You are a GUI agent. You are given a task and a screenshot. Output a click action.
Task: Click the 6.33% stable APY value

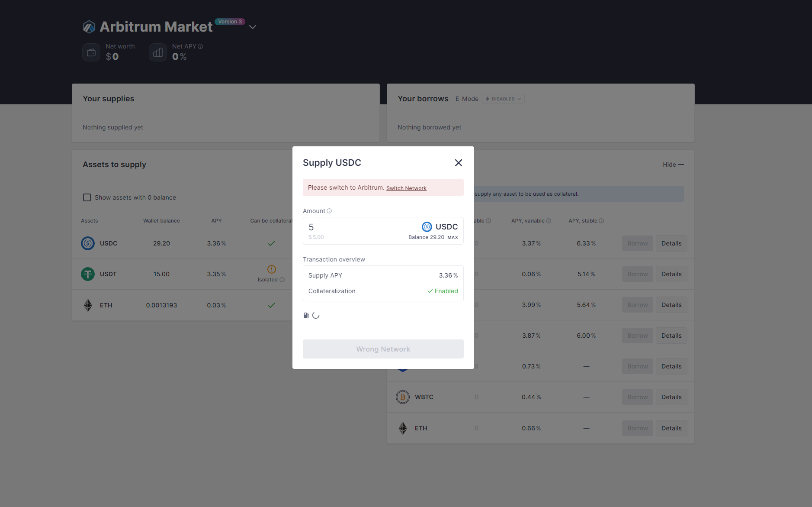[586, 243]
